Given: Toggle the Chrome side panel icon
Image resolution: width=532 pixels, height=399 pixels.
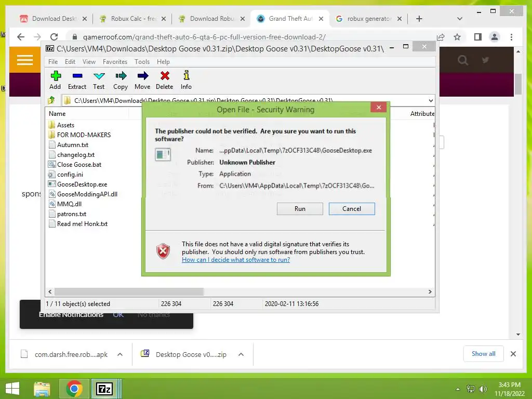Looking at the screenshot, I should (478, 37).
